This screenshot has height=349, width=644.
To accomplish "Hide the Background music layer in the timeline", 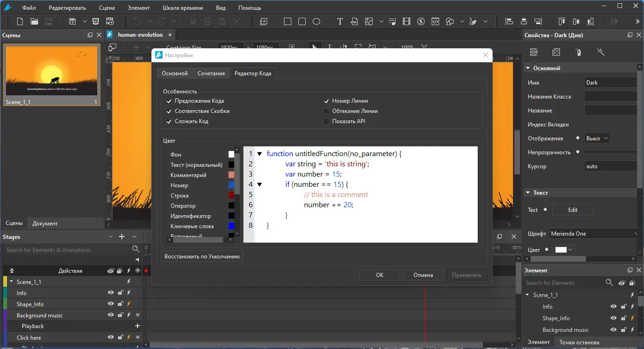I will (111, 315).
